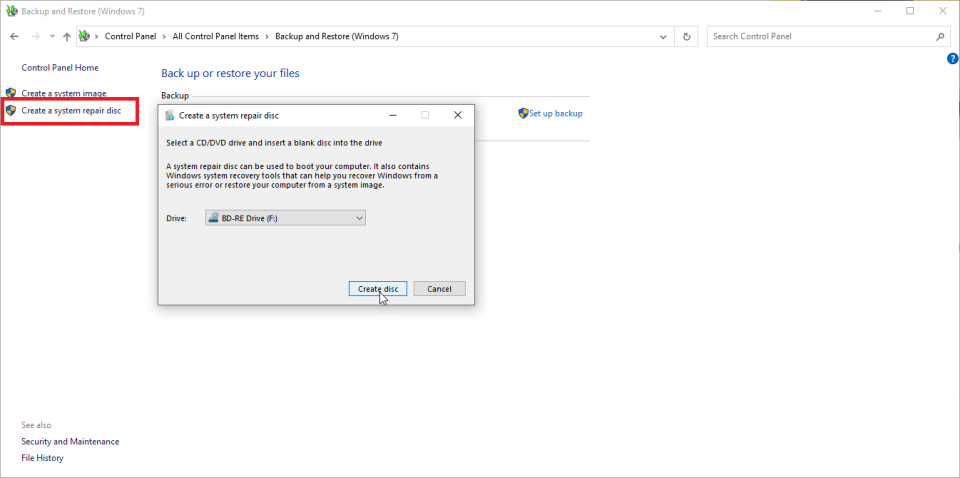Image resolution: width=960 pixels, height=478 pixels.
Task: Expand the chevron before Control Panel breadcrumb
Action: tap(97, 37)
